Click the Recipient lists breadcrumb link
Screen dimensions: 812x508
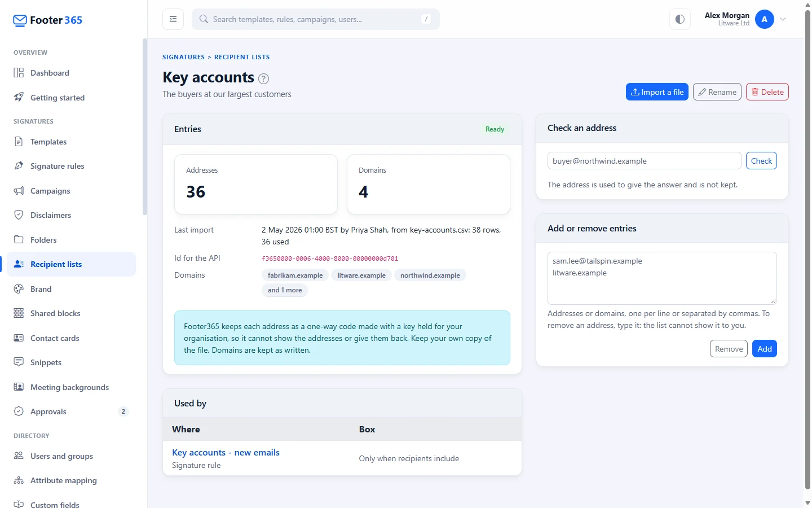pos(242,57)
